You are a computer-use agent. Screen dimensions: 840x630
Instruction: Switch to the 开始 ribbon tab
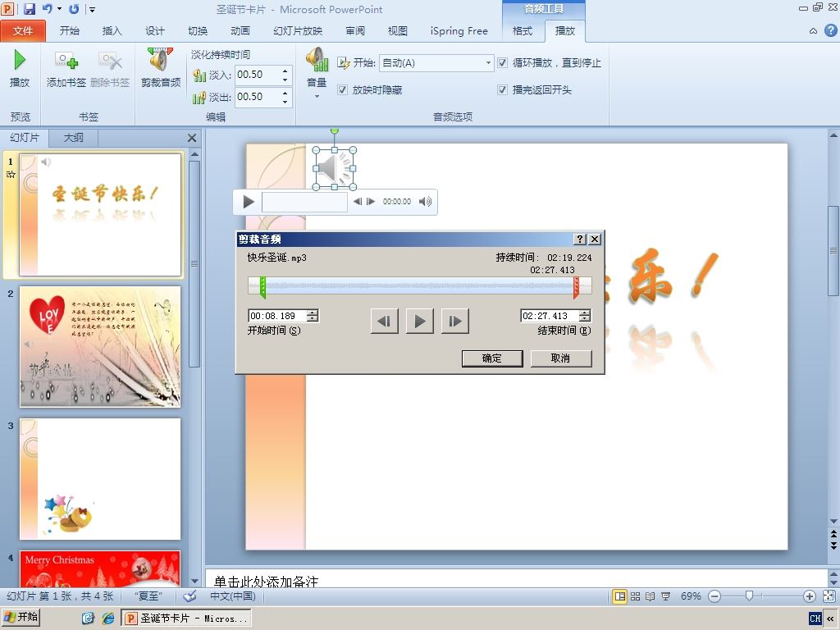(70, 30)
